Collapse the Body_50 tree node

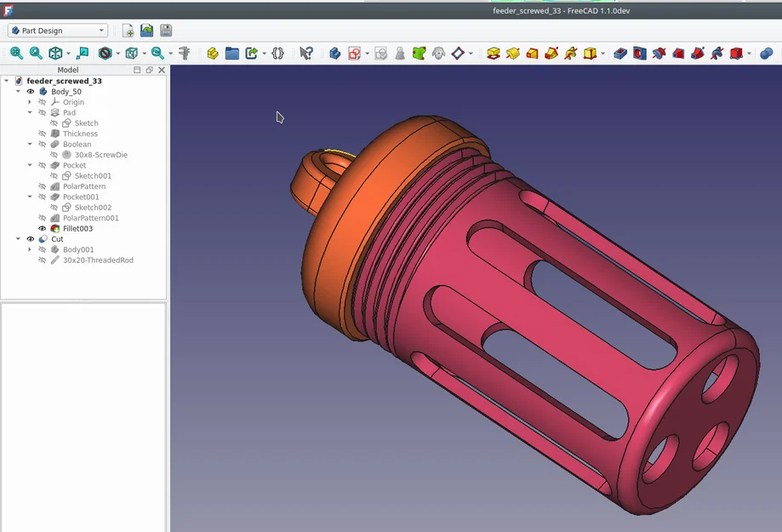tap(19, 91)
